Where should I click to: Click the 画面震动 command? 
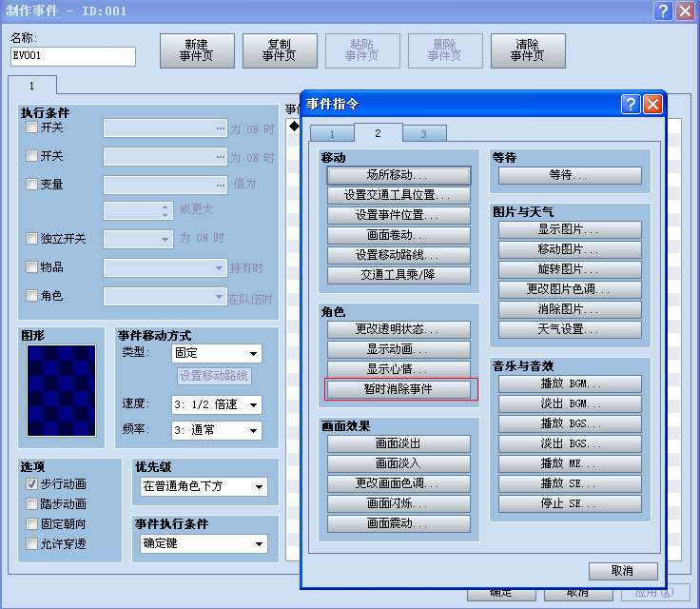pyautogui.click(x=399, y=523)
